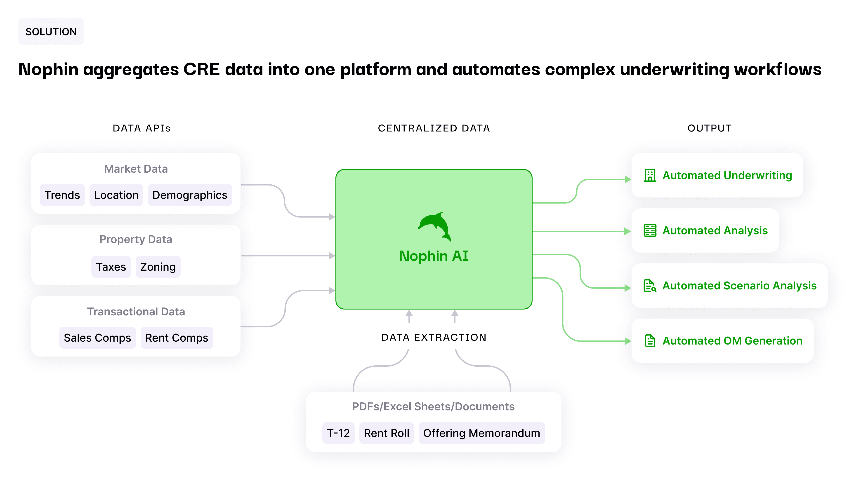Click the Offering Memorandum chip
The height and width of the screenshot is (488, 868).
(x=481, y=433)
